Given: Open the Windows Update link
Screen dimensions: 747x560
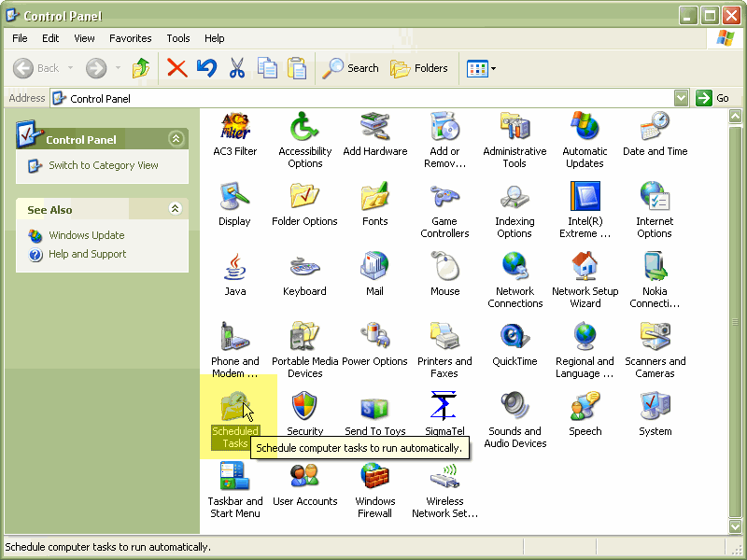Looking at the screenshot, I should [86, 235].
